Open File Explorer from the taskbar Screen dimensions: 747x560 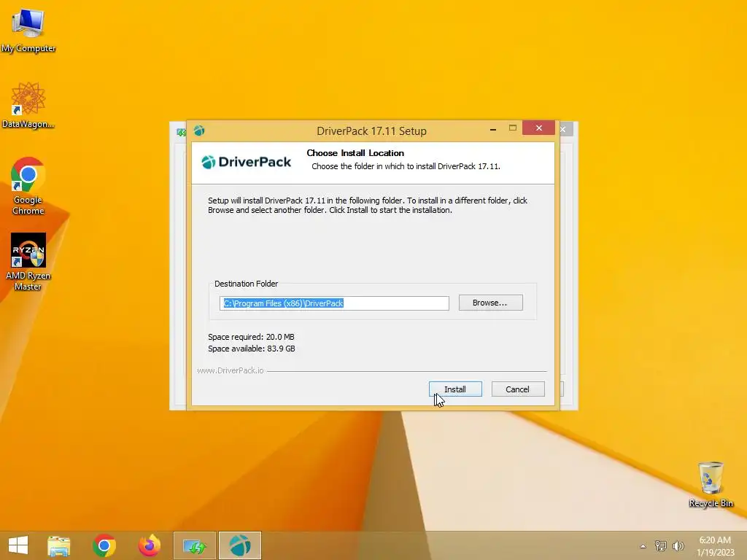59,545
